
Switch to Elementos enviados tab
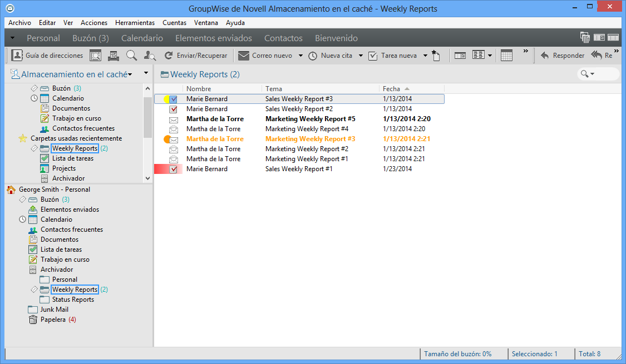(x=214, y=38)
